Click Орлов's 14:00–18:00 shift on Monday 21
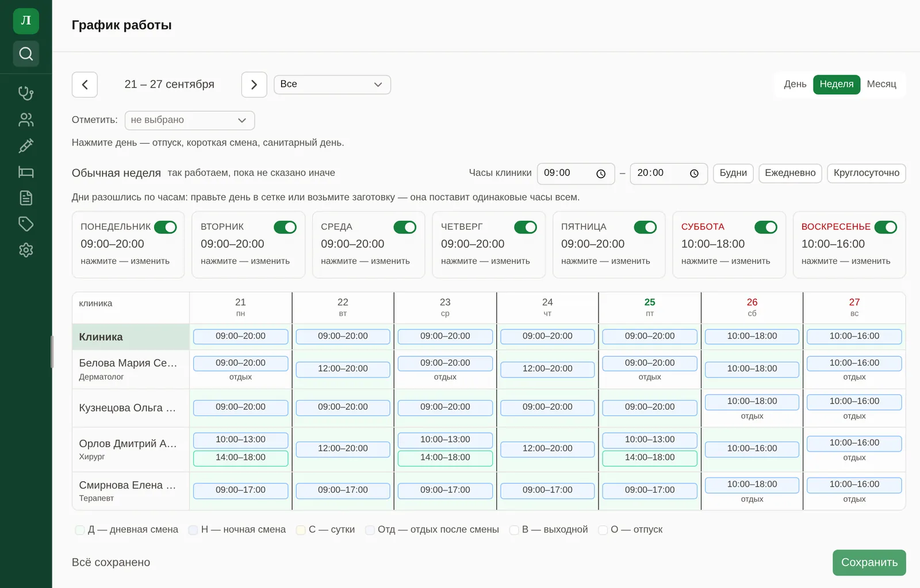The height and width of the screenshot is (588, 920). (x=240, y=458)
